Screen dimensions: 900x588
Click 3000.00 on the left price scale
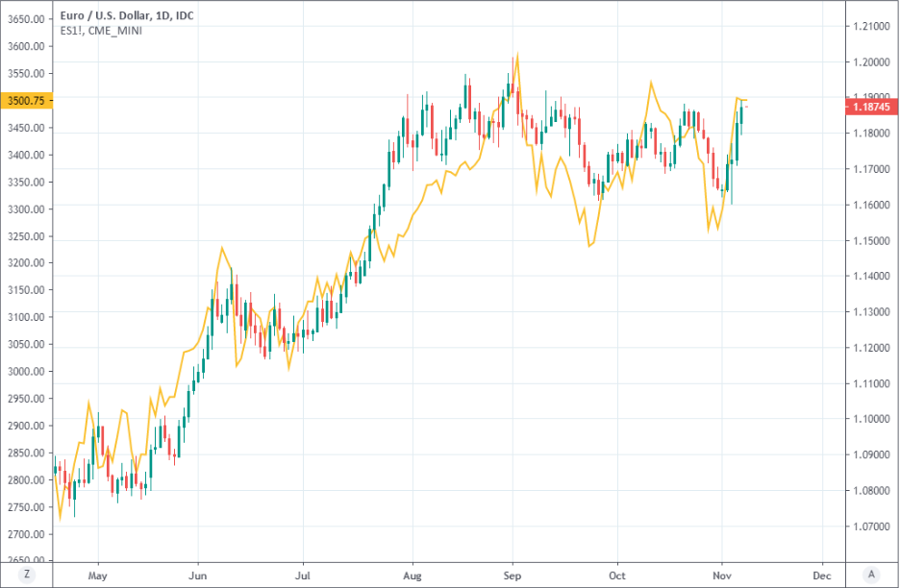tap(25, 372)
